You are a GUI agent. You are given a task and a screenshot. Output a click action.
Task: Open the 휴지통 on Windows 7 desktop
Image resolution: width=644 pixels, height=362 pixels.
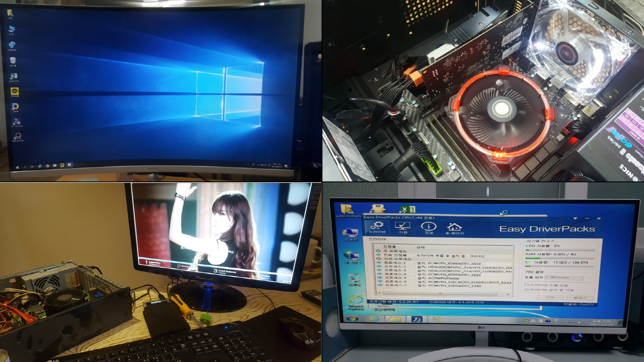tap(354, 279)
